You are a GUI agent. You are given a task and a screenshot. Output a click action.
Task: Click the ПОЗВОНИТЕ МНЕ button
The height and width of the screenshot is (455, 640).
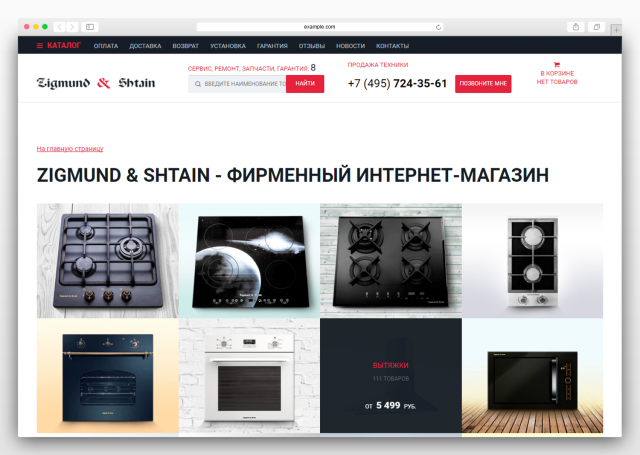coord(483,84)
